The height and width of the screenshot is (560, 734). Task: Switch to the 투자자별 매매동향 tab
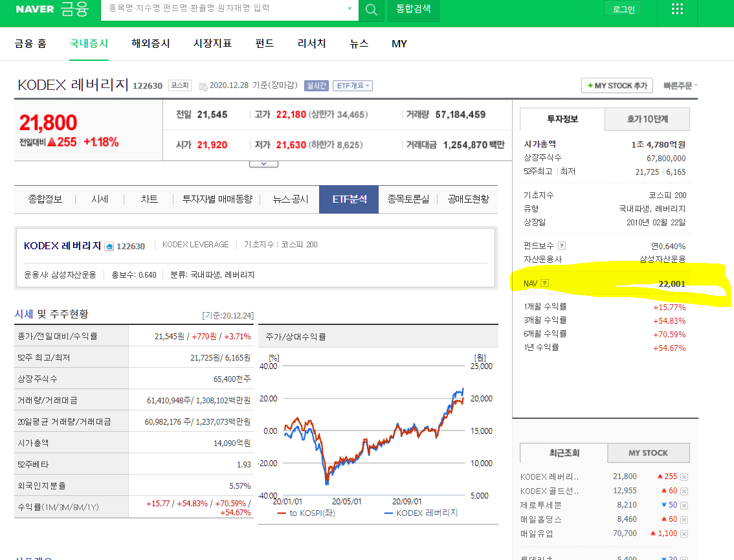coord(217,199)
